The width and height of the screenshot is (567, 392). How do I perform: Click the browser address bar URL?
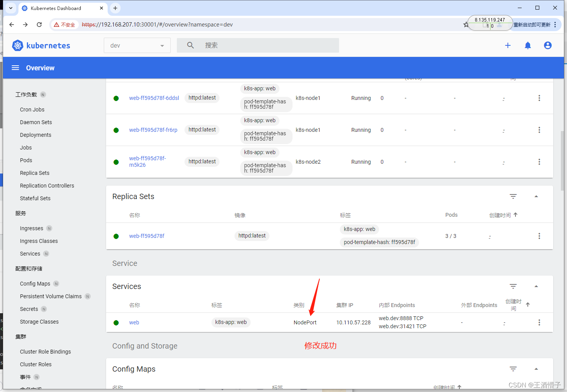click(x=157, y=25)
